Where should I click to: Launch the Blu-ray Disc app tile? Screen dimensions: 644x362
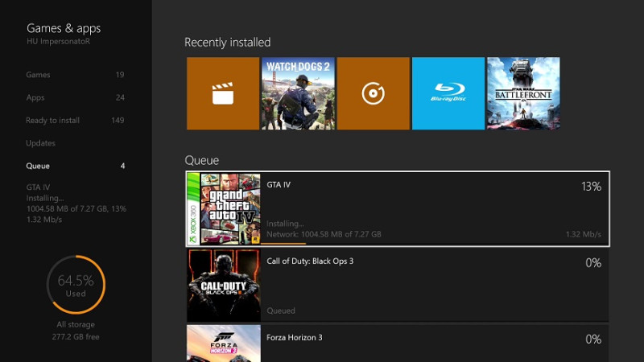(x=448, y=93)
